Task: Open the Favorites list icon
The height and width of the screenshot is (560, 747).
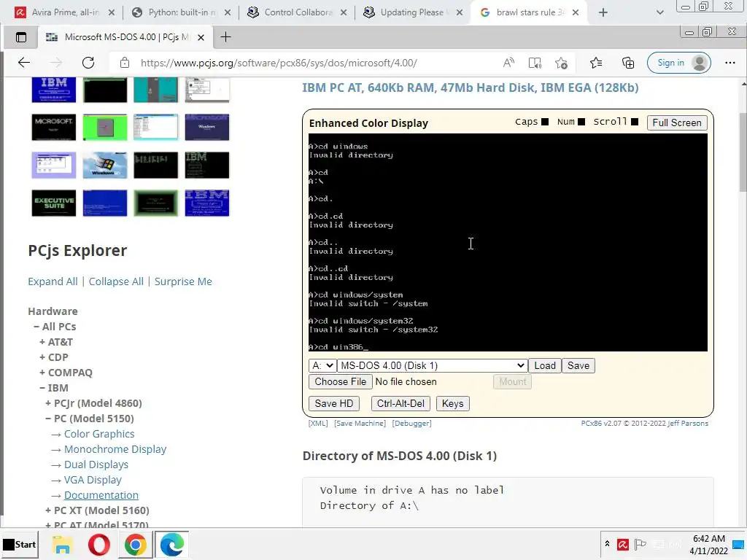Action: pyautogui.click(x=595, y=63)
